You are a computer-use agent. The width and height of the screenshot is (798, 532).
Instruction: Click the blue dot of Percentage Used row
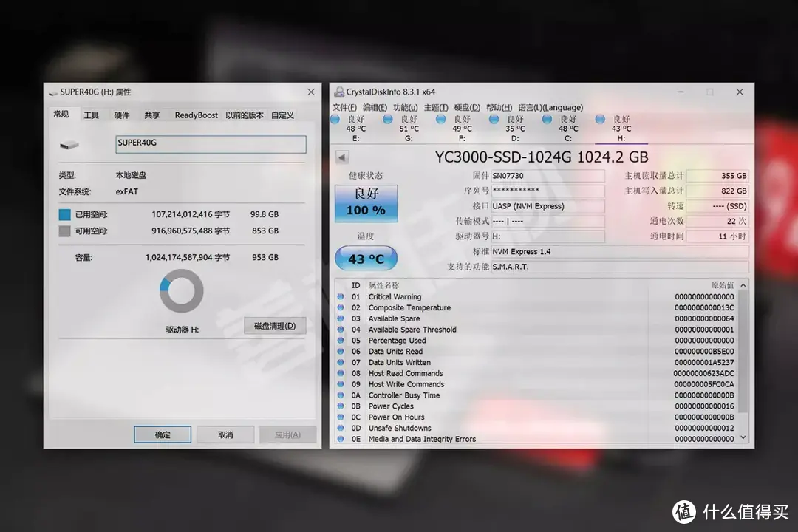(341, 340)
